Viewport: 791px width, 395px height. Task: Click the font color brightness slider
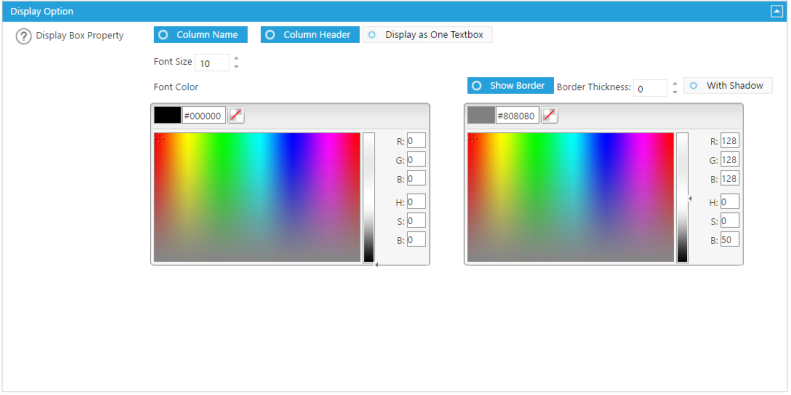point(369,197)
